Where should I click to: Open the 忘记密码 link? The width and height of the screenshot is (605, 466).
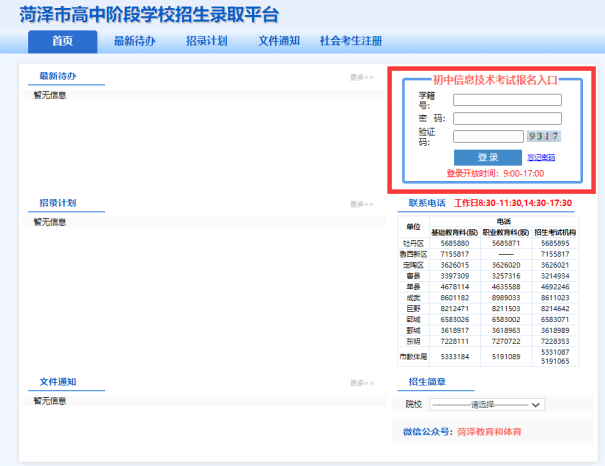point(541,157)
